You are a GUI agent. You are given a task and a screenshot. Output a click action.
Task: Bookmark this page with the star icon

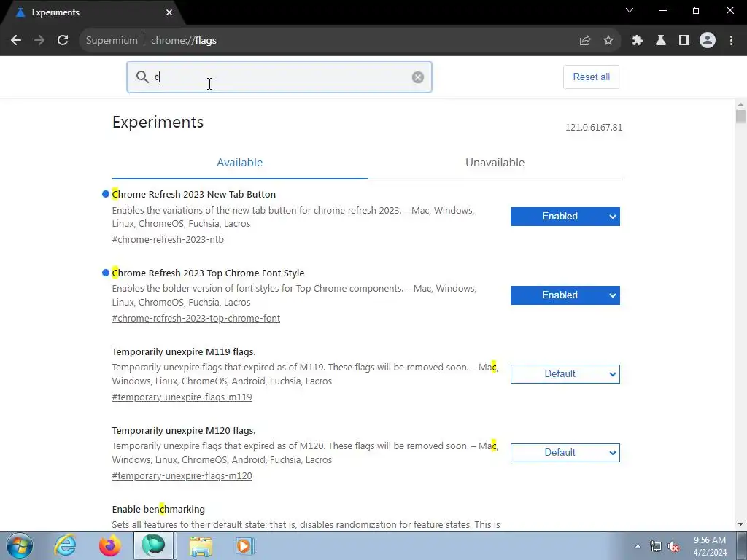click(x=608, y=41)
